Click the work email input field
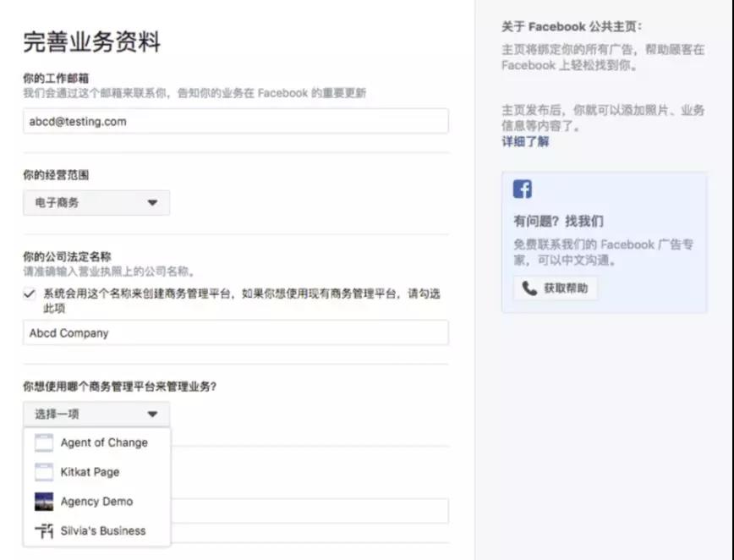 click(x=236, y=121)
